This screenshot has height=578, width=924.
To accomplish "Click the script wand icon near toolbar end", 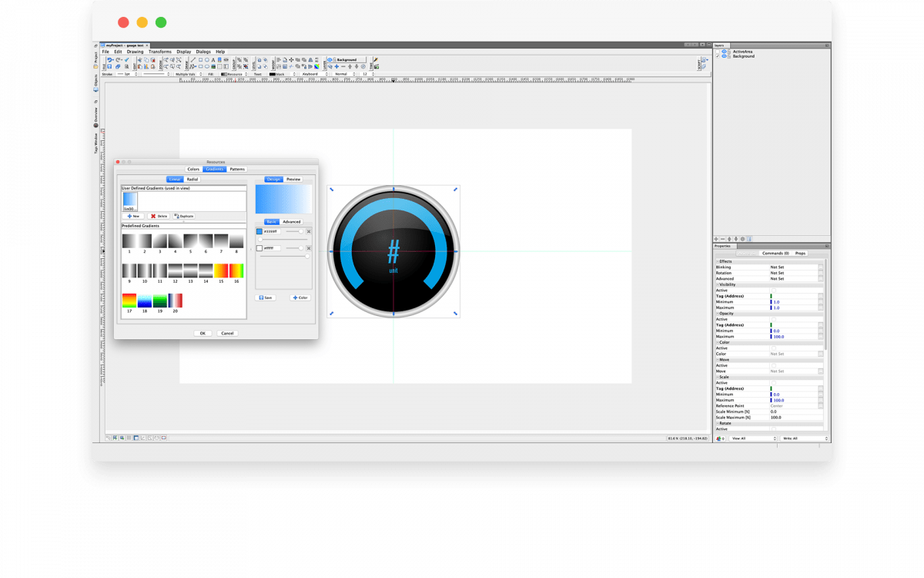I will click(x=376, y=59).
